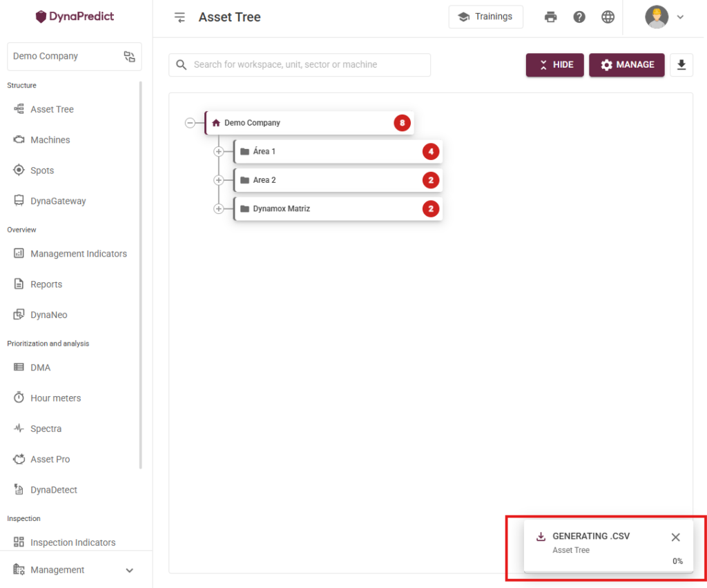707x588 pixels.
Task: Close the Generating .CSV notification
Action: click(x=675, y=537)
